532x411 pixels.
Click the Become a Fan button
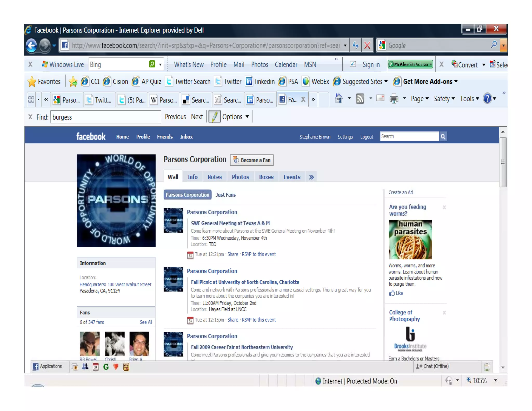251,160
